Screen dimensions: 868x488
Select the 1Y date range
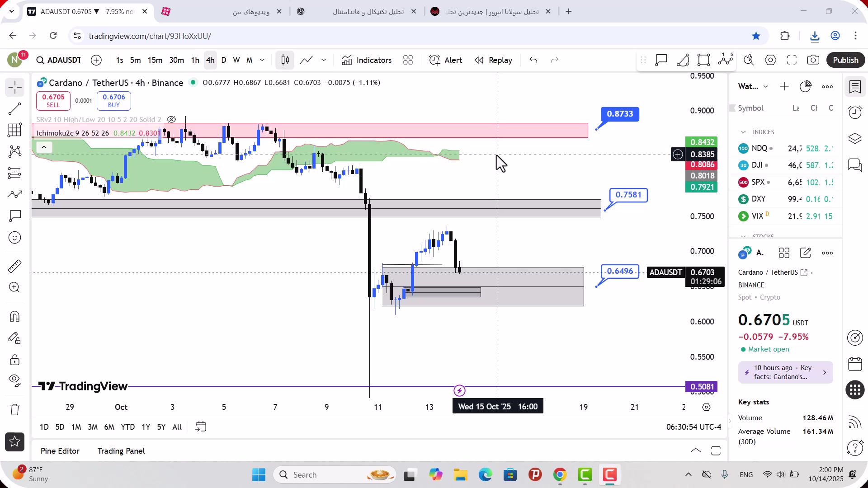(x=146, y=427)
